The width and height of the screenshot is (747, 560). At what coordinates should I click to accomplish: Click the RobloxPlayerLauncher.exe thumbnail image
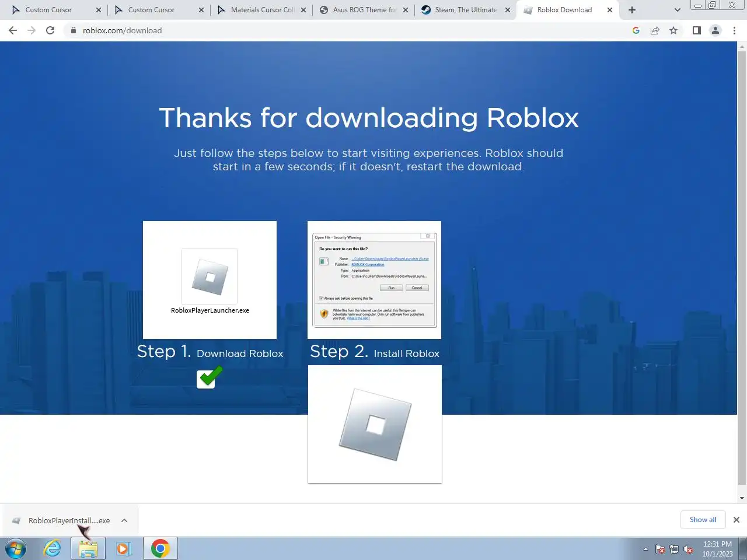210,279
